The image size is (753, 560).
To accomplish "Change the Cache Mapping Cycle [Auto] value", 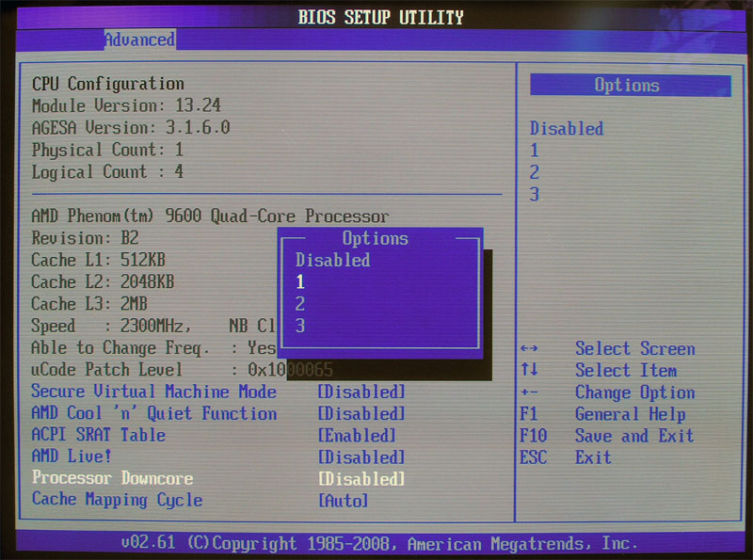I will (343, 501).
